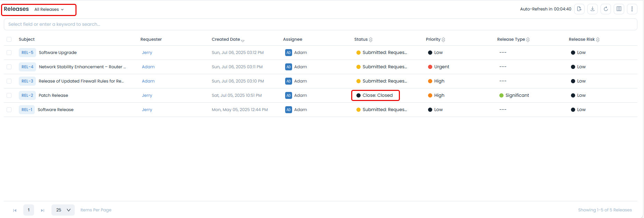Image resolution: width=644 pixels, height=218 pixels.
Task: Click page number 1
Action: [x=29, y=210]
